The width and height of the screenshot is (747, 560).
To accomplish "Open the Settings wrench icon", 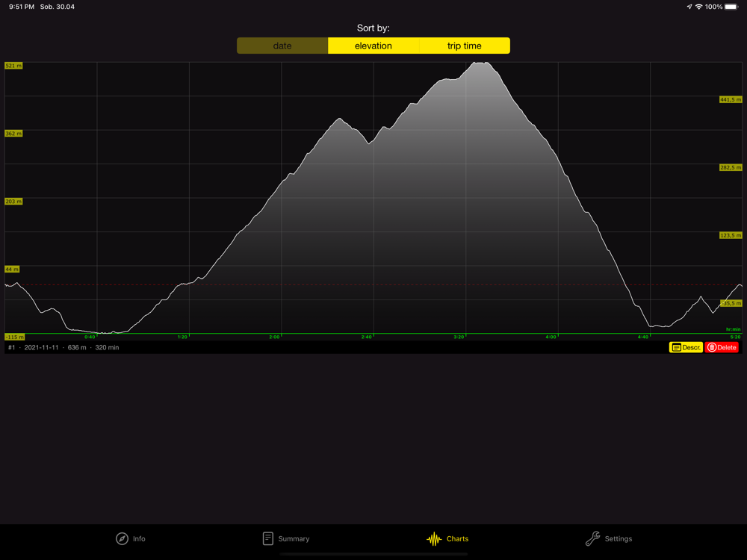I will (592, 538).
